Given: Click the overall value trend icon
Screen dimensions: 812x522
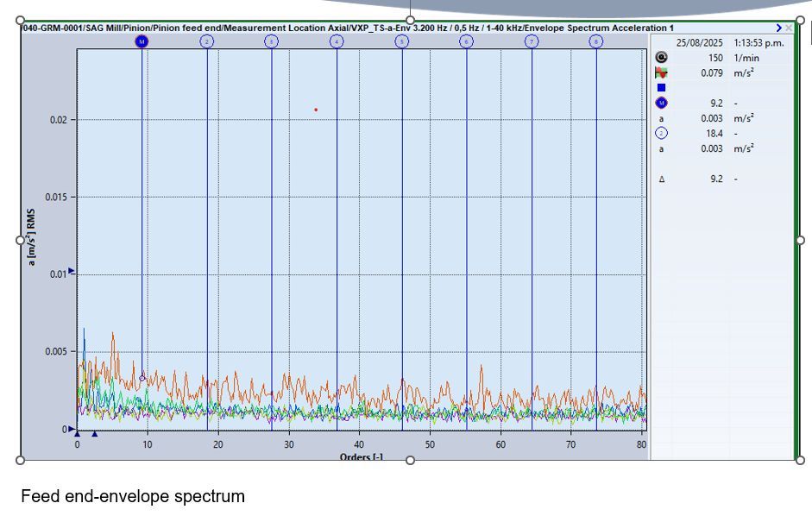Looking at the screenshot, I should coord(661,73).
